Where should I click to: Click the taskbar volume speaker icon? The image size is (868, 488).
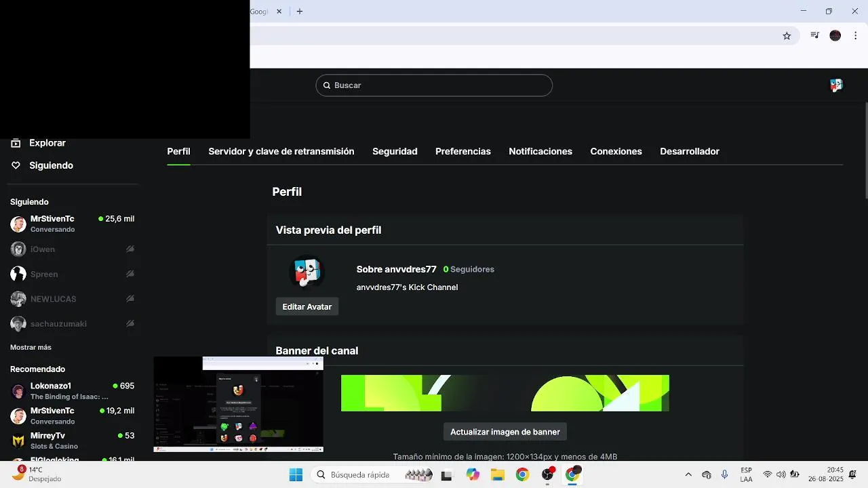coord(781,474)
